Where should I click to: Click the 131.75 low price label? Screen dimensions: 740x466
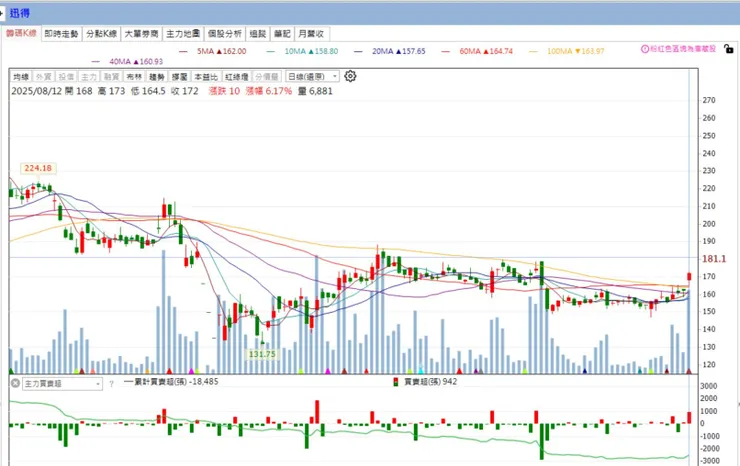262,354
